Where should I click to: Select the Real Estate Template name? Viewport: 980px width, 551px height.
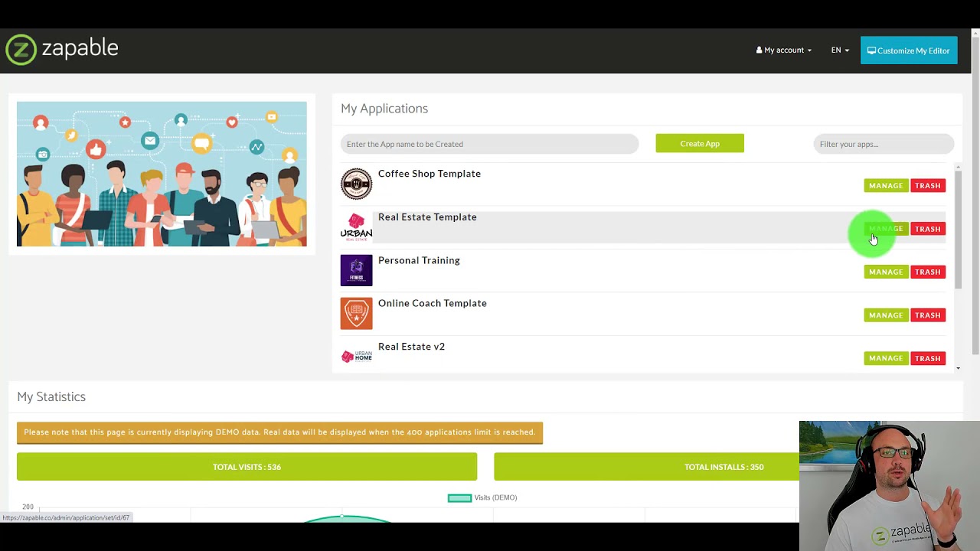coord(427,217)
